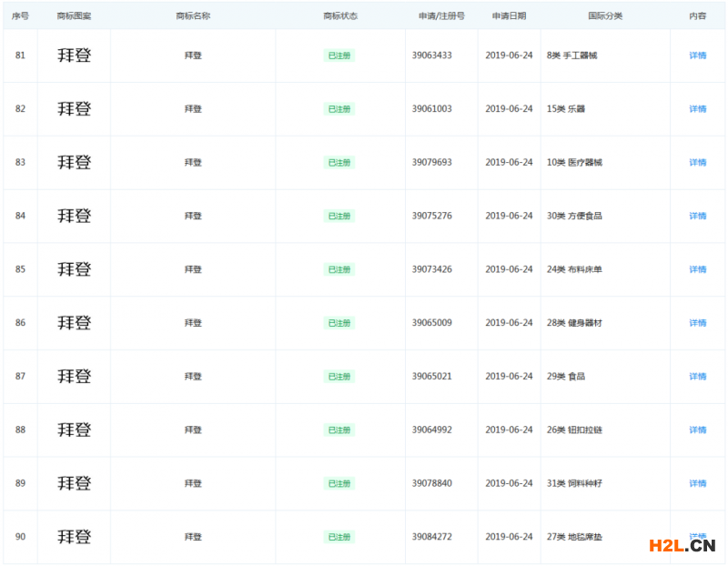
Task: Click classification 10类 医疗器械
Action: (574, 162)
